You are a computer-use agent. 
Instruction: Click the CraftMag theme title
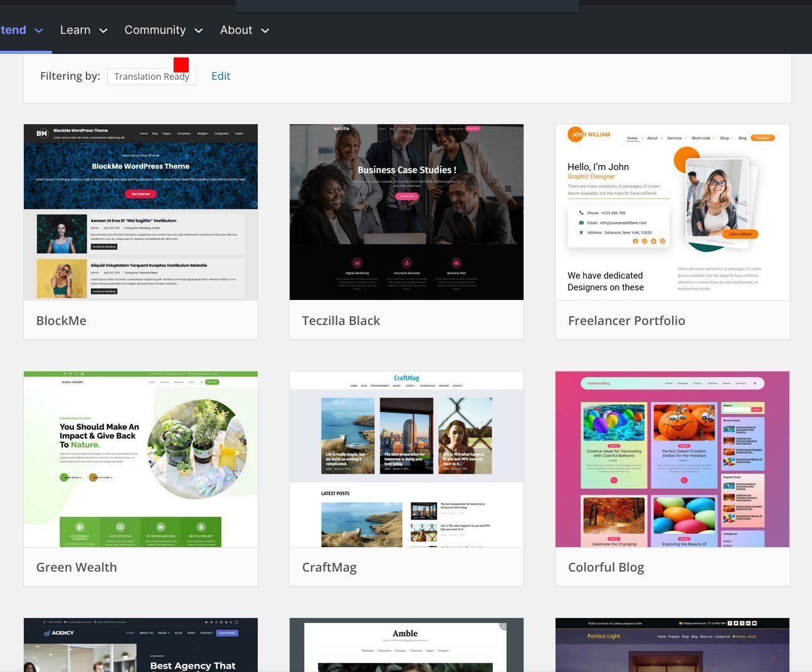329,567
